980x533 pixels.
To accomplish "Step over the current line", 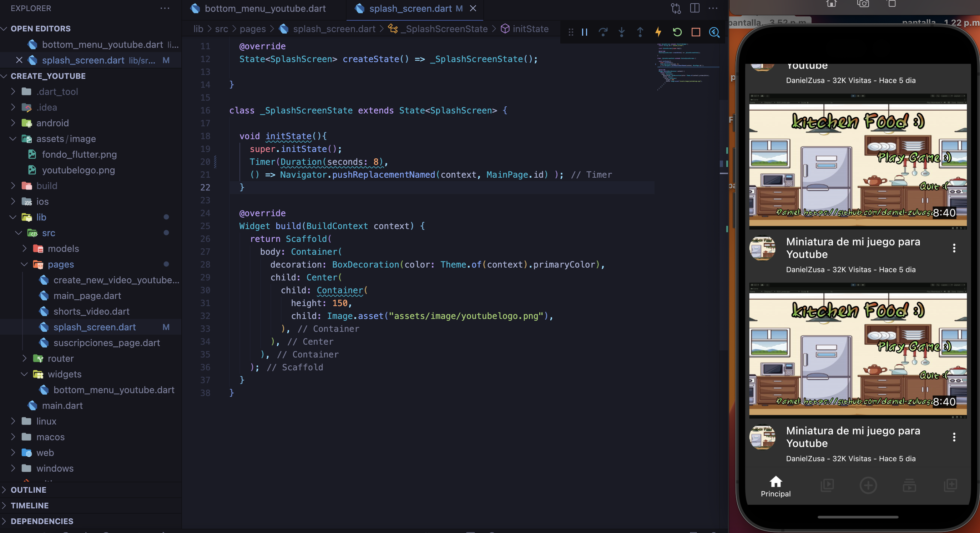I will [603, 32].
